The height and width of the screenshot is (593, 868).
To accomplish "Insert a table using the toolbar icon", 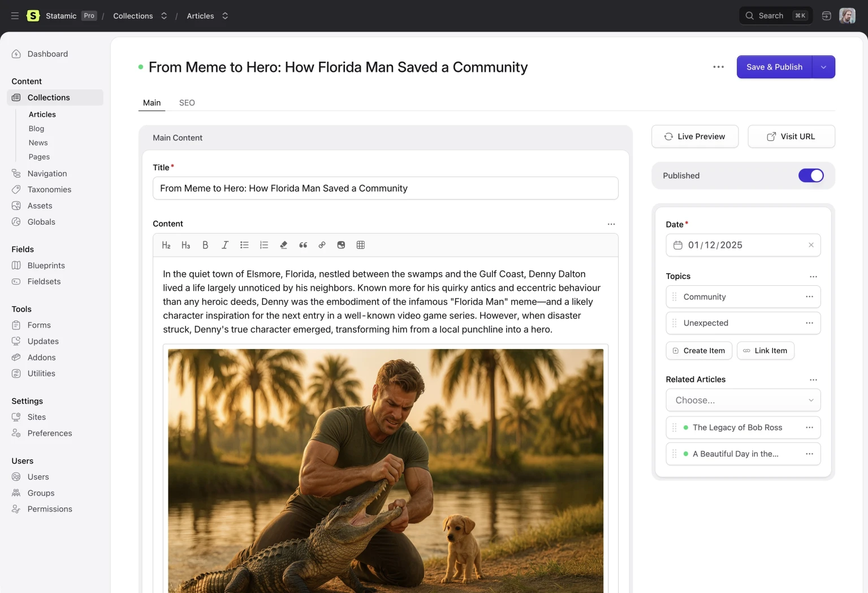I will click(x=361, y=245).
